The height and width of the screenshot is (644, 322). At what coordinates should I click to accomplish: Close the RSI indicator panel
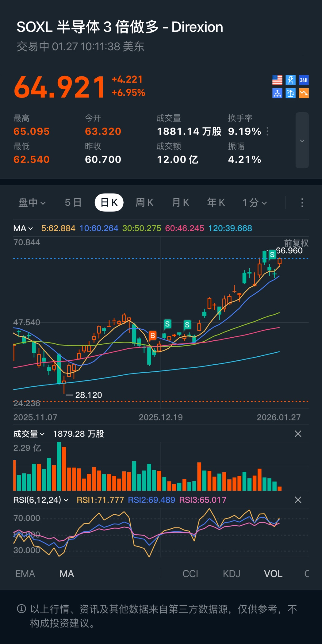coord(298,500)
